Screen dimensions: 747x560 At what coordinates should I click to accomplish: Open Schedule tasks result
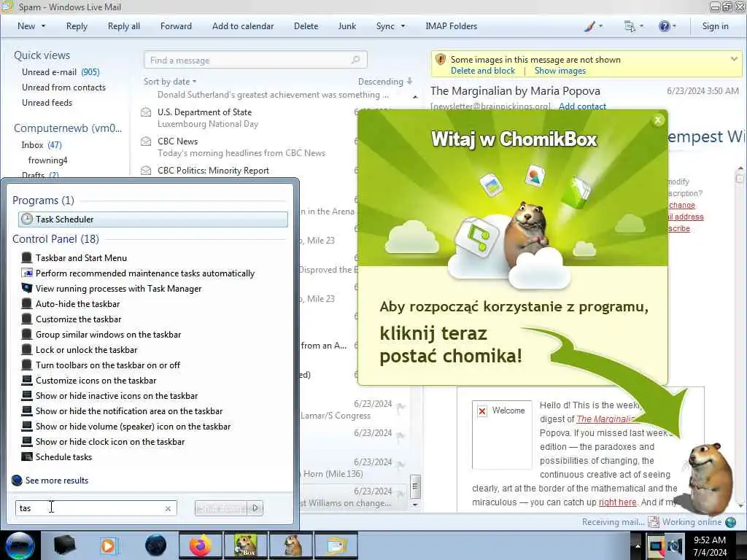63,456
